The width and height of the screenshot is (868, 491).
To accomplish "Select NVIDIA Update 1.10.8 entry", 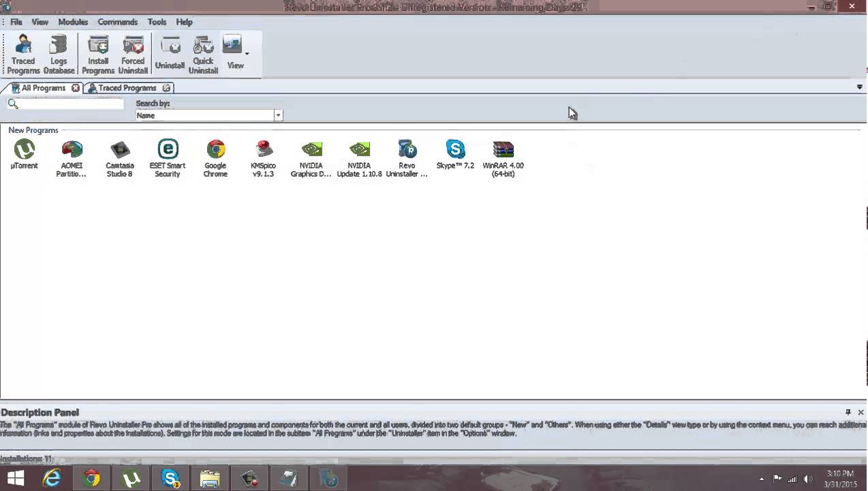I will click(x=359, y=158).
